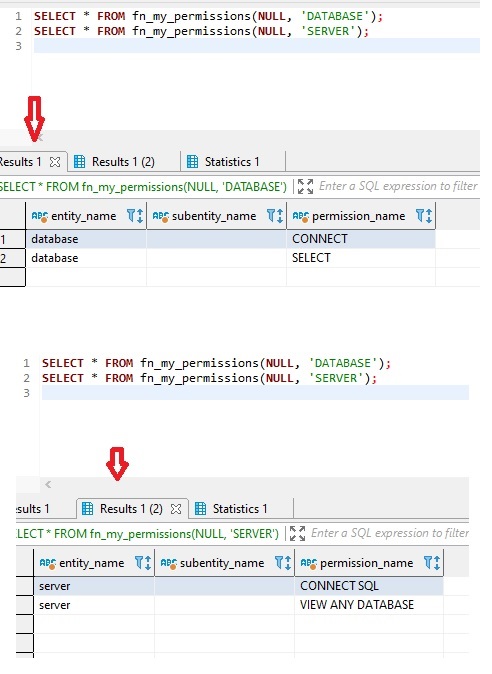Image resolution: width=492 pixels, height=674 pixels.
Task: Select database cell in the CONNECT row
Action: coord(86,239)
